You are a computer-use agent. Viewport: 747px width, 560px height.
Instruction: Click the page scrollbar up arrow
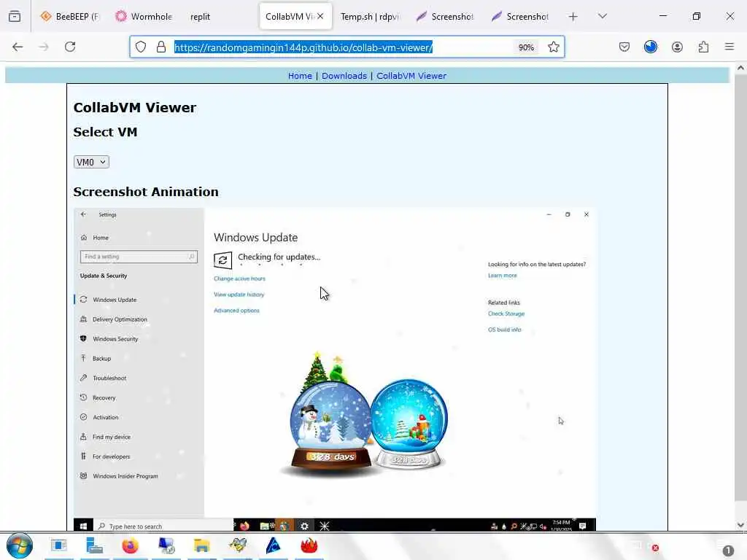pos(740,68)
